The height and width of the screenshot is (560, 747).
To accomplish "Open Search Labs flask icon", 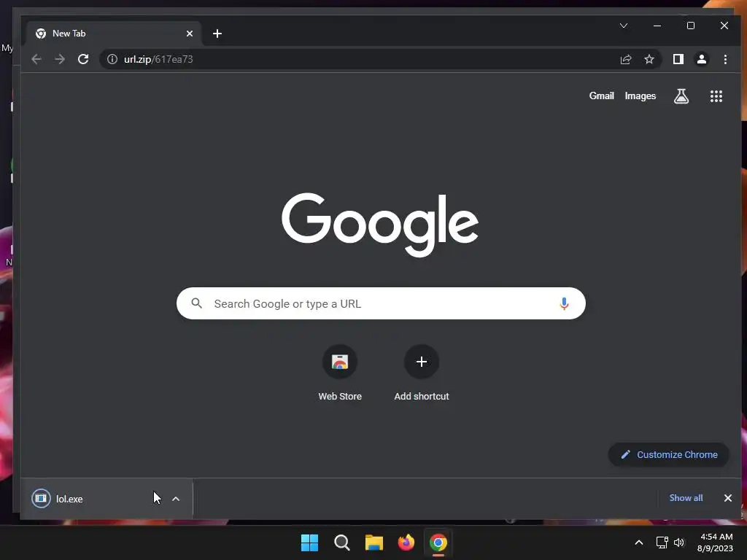I will [x=681, y=96].
